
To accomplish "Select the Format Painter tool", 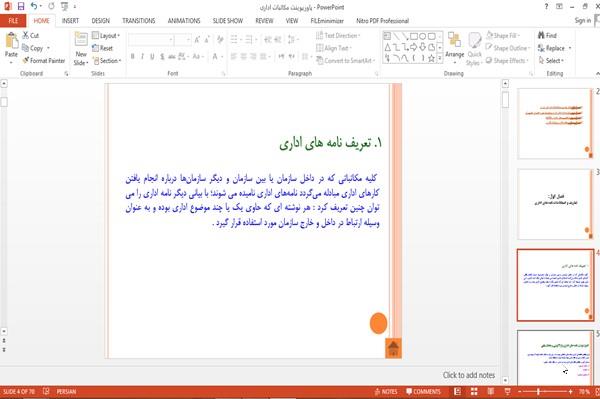I will 44,60.
